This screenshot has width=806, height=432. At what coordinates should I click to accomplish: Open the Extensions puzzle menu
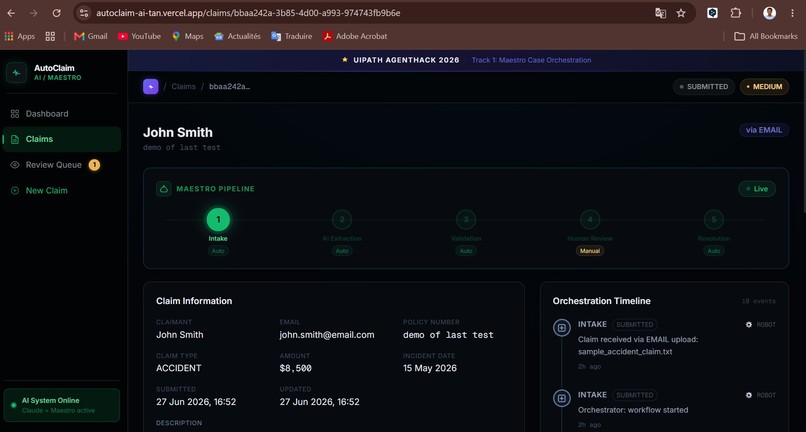[x=736, y=13]
